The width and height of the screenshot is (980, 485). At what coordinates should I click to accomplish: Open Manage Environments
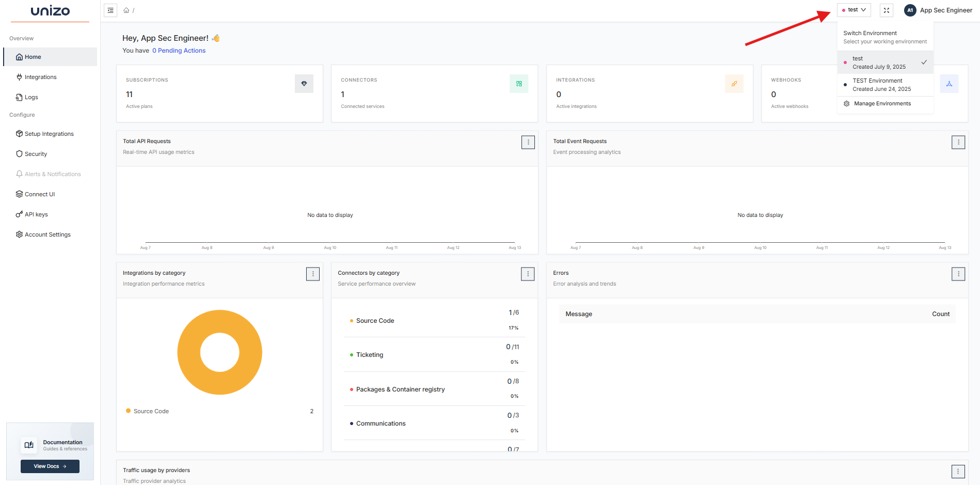point(882,104)
